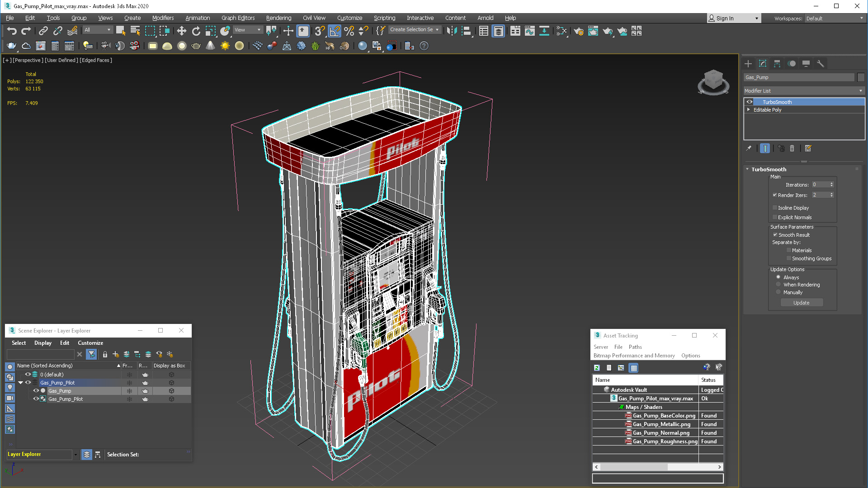The image size is (868, 488).
Task: Click the Status column header in Asset Tracking
Action: [x=711, y=380]
